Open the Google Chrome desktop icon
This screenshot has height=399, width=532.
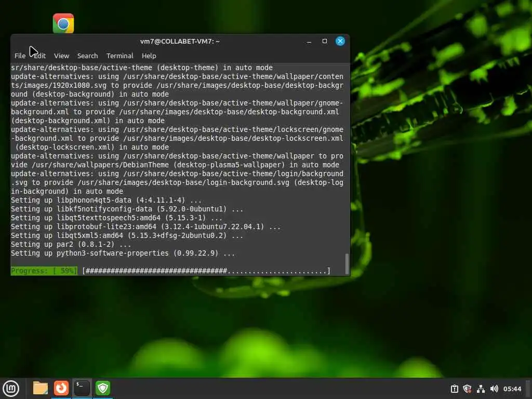[x=63, y=23]
